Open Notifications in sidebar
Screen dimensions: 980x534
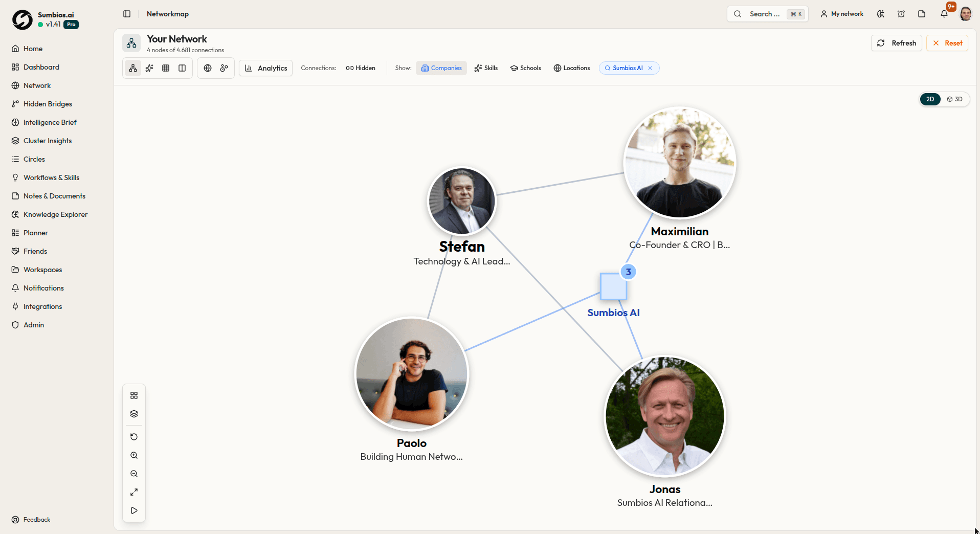(x=43, y=288)
